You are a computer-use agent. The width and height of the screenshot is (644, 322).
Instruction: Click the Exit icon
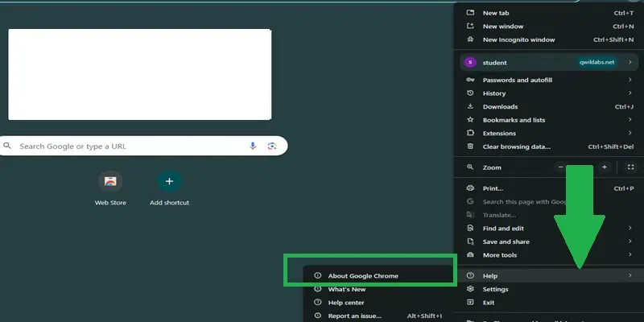tap(470, 303)
